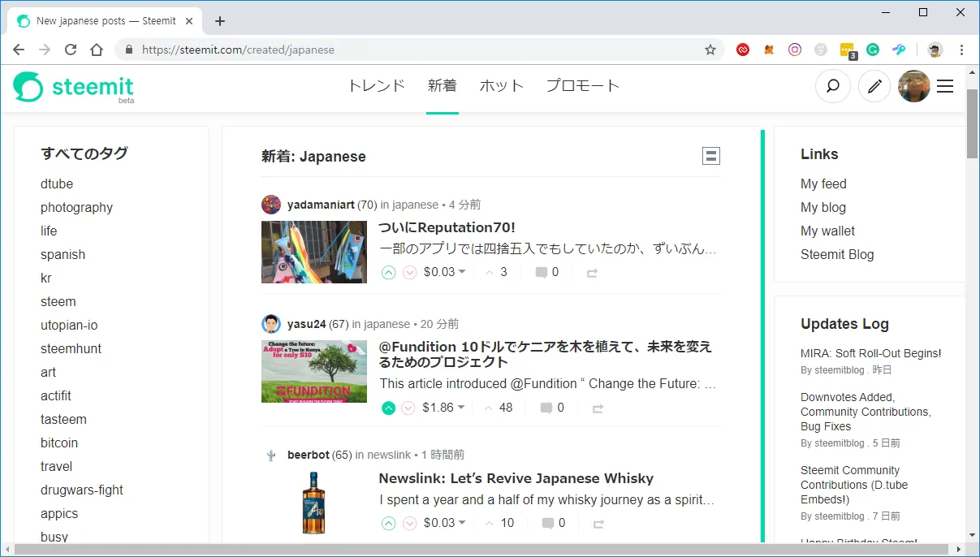Viewport: 980px width, 557px height.
Task: Open MIRA: Soft Roll-Out Begins! update
Action: click(871, 353)
